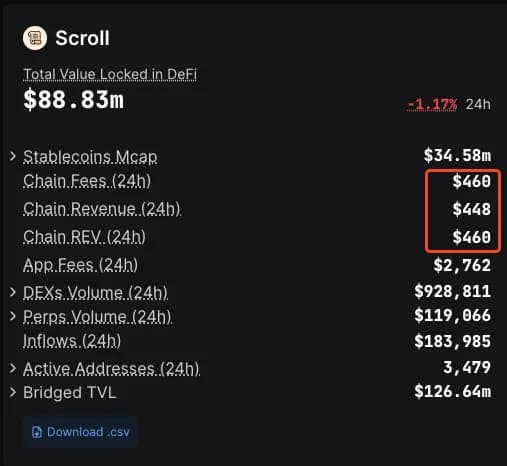Click the -1.17% 24h change value
This screenshot has width=507, height=466.
[432, 104]
